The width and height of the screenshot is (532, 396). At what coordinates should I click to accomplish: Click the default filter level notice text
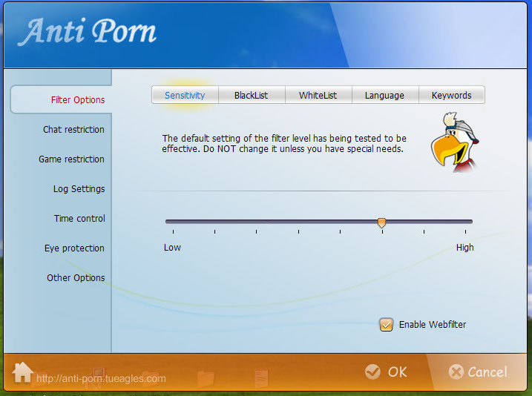coord(284,143)
